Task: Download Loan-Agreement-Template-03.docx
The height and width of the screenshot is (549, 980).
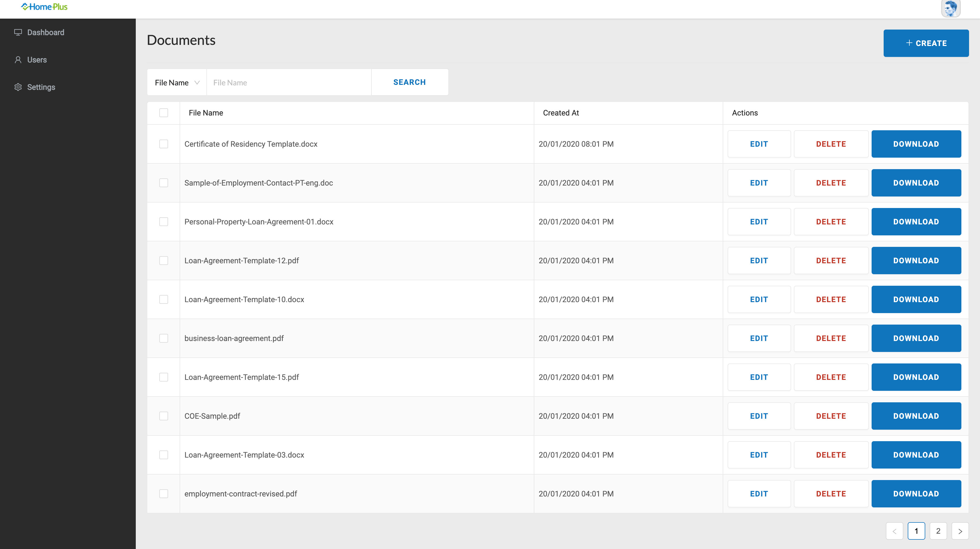Action: point(916,455)
